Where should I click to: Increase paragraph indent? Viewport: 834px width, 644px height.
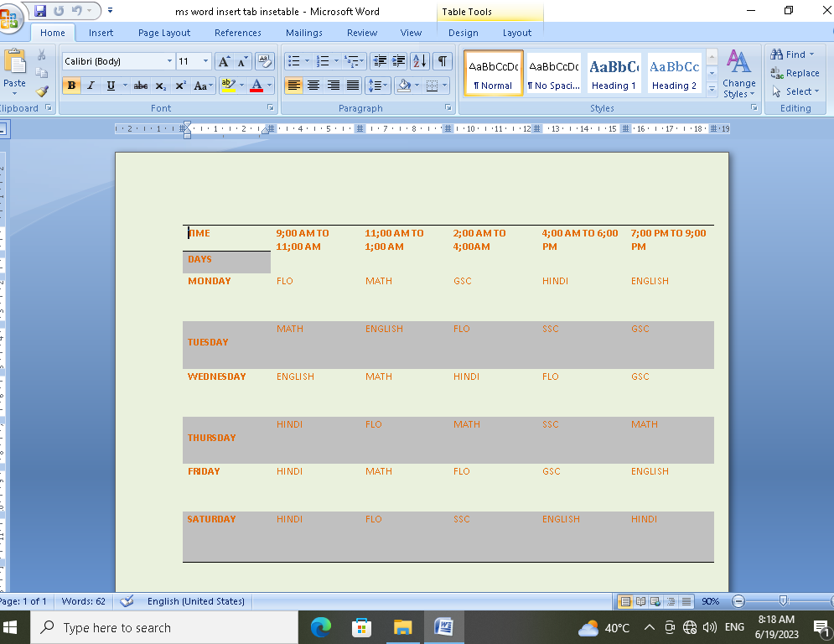(x=399, y=61)
